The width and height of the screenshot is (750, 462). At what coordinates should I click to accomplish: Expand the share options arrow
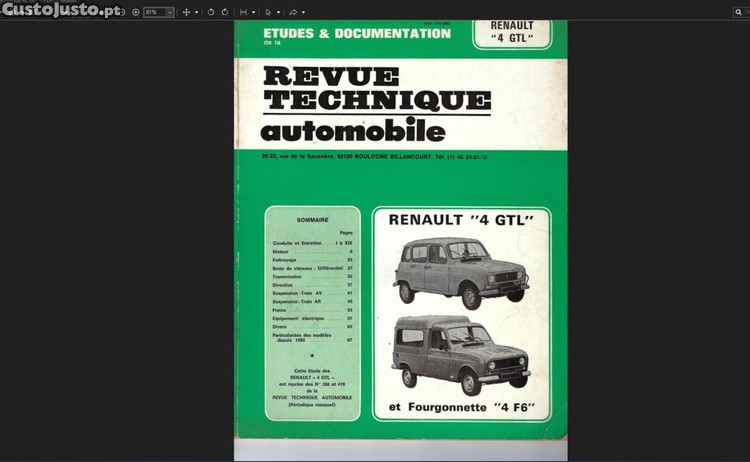pyautogui.click(x=304, y=12)
